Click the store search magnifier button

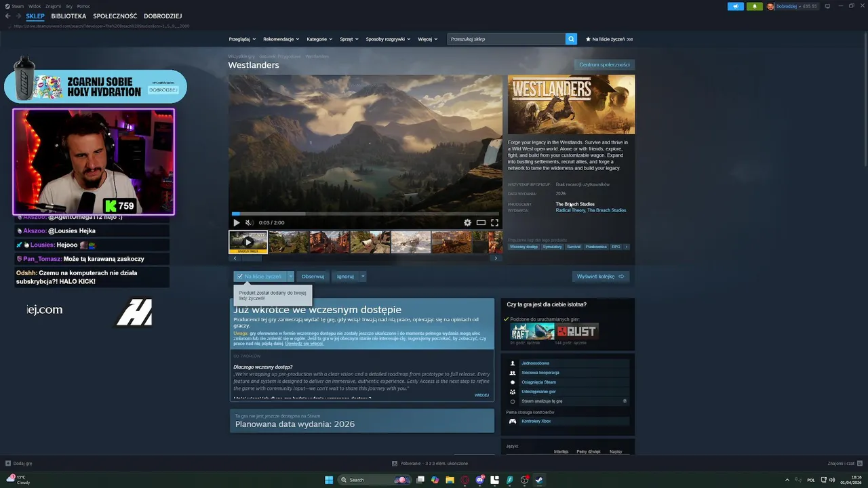[571, 39]
